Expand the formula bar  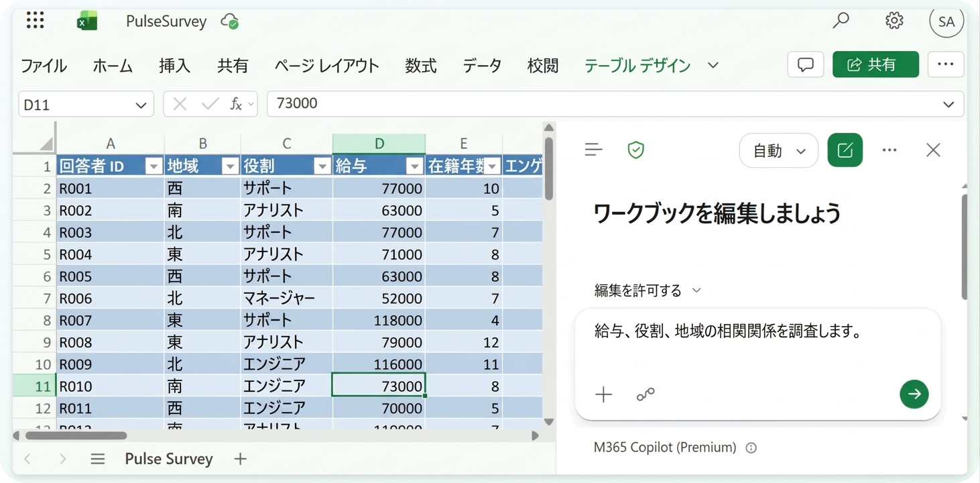tap(948, 104)
